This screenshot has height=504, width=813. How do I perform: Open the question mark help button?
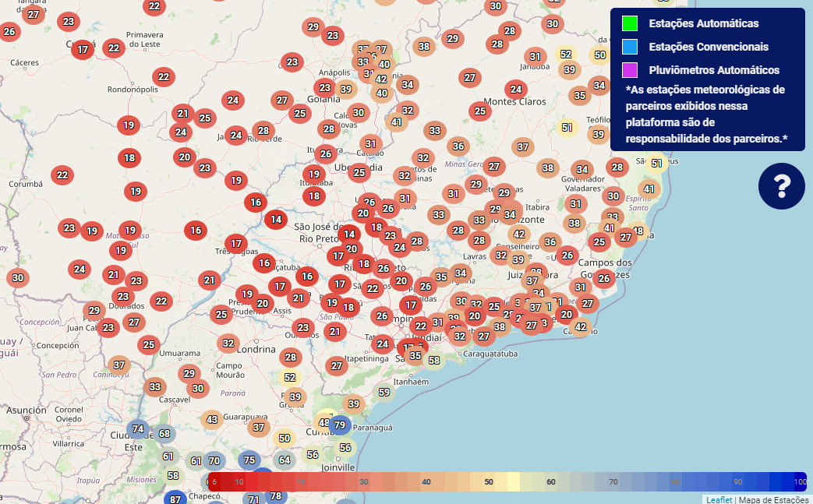[x=781, y=186]
